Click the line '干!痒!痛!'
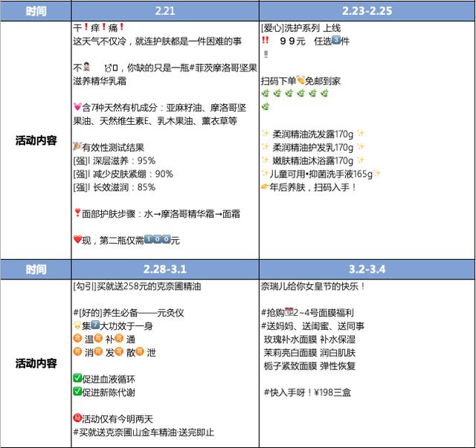The width and height of the screenshot is (476, 448). click(x=99, y=28)
